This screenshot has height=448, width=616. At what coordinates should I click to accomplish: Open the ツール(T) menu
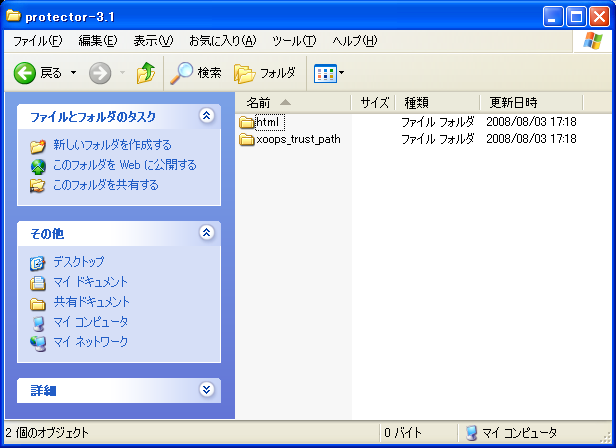coord(294,40)
